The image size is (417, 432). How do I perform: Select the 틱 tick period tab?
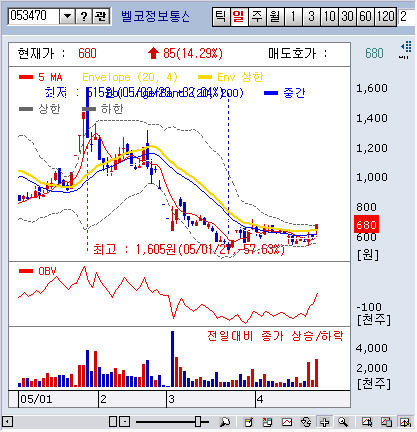click(x=221, y=16)
